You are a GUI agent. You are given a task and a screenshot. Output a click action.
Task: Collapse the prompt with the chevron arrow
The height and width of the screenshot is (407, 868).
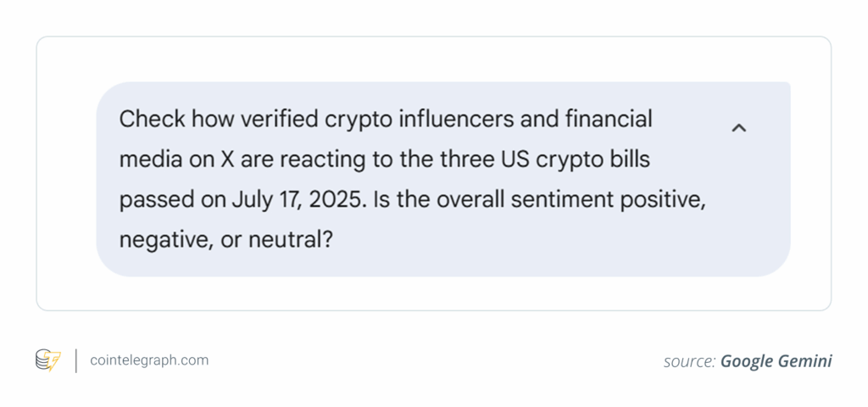(x=738, y=128)
